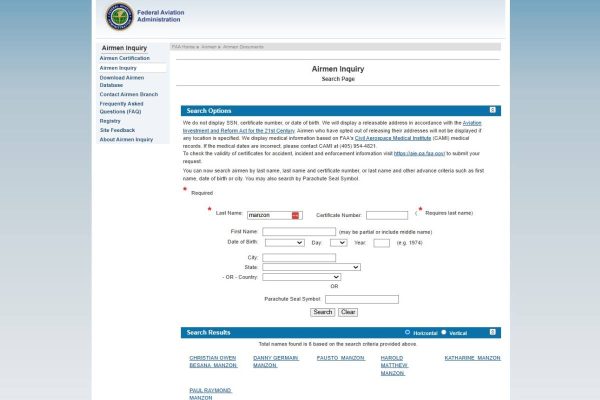Click the City input field
This screenshot has height=400, width=600.
tap(299, 258)
